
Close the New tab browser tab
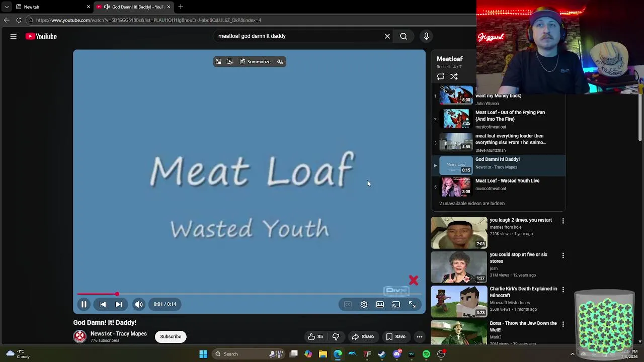[89, 7]
